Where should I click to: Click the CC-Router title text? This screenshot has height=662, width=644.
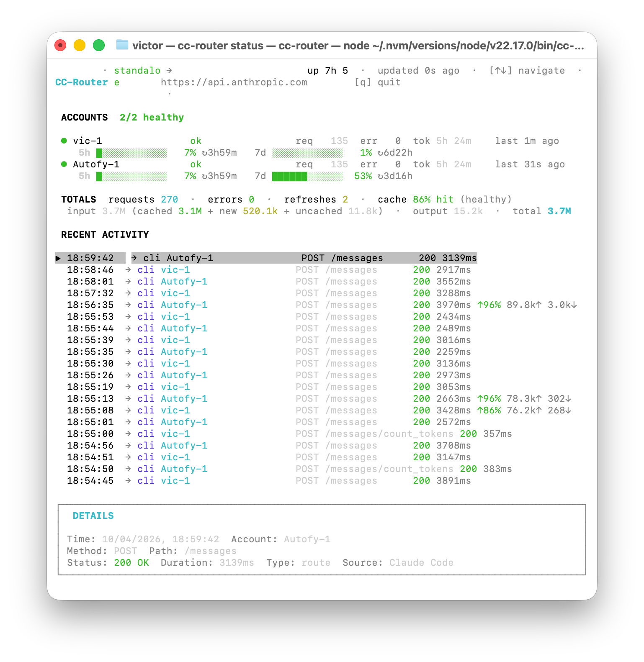(82, 82)
